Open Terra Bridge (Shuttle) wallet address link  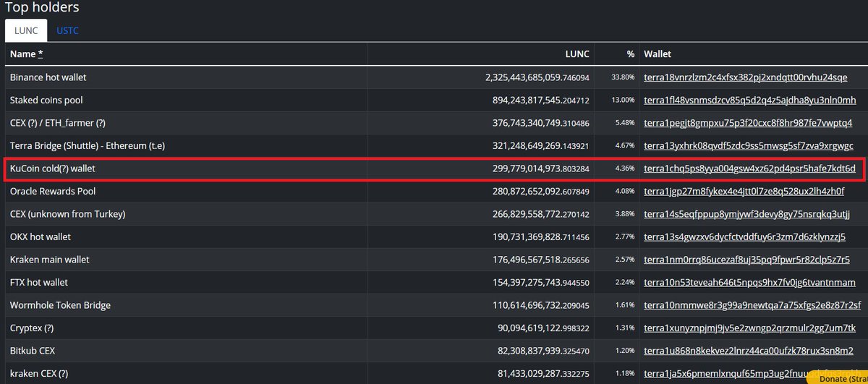click(x=749, y=146)
